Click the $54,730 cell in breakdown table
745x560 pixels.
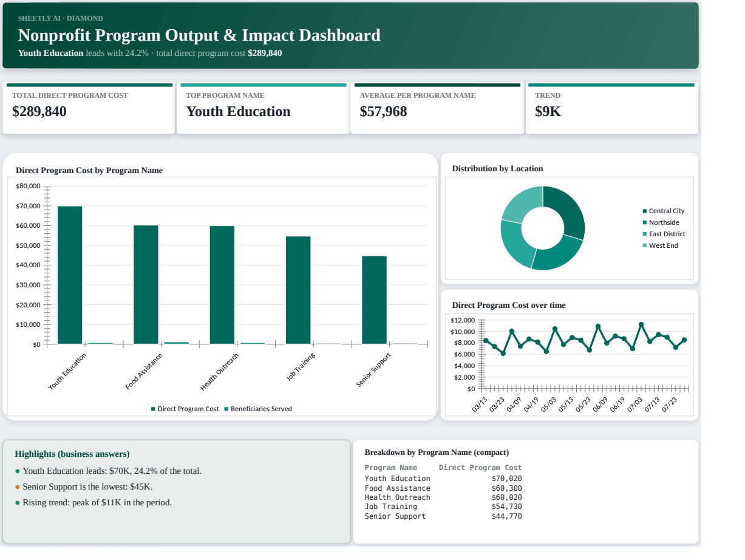[507, 507]
